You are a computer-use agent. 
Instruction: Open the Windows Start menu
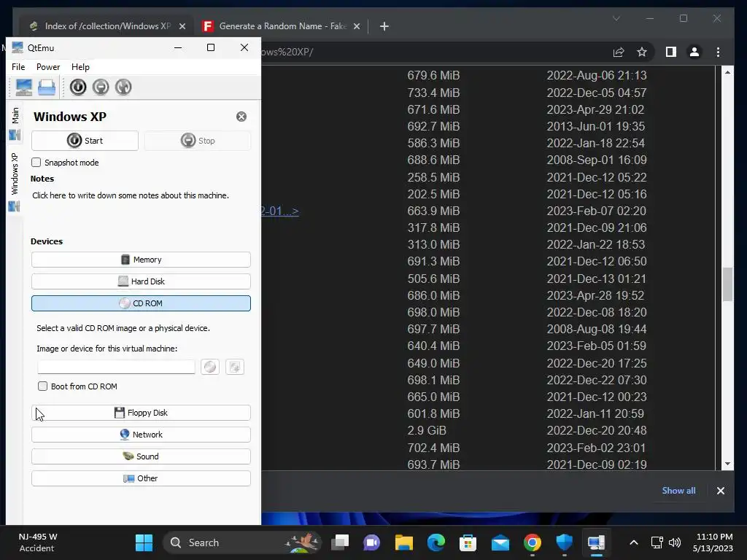click(x=144, y=542)
